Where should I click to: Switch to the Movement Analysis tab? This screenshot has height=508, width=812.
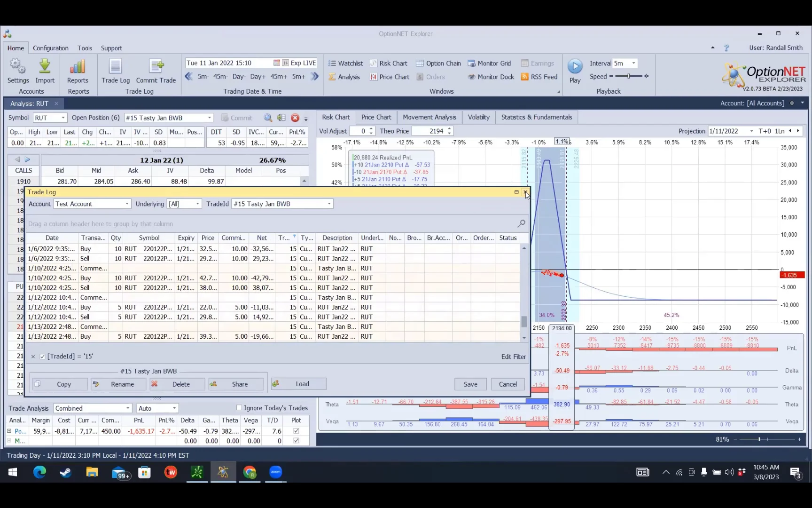pyautogui.click(x=429, y=117)
